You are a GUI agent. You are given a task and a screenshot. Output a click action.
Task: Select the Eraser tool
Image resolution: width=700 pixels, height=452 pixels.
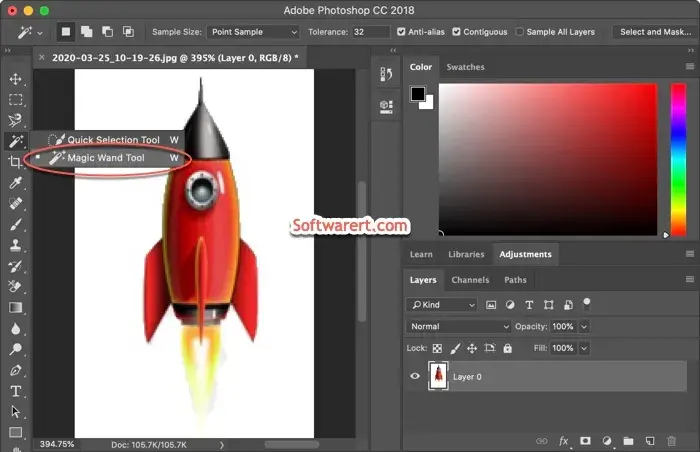(16, 286)
